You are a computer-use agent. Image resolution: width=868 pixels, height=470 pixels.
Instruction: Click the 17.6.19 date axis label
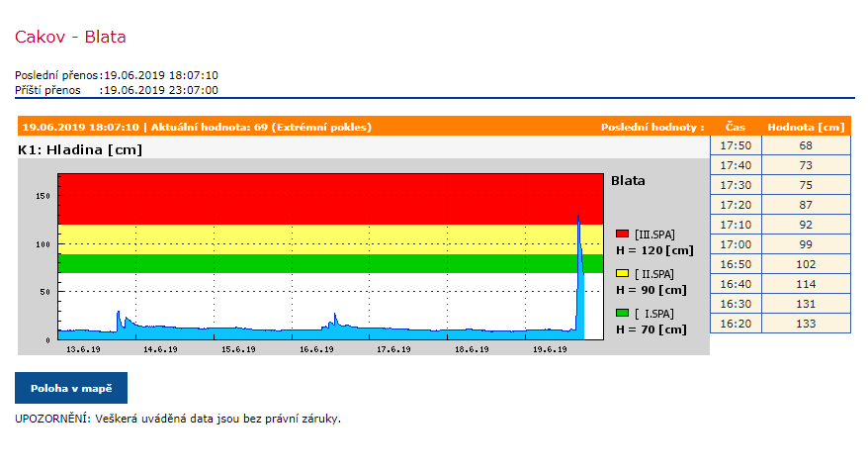point(394,349)
